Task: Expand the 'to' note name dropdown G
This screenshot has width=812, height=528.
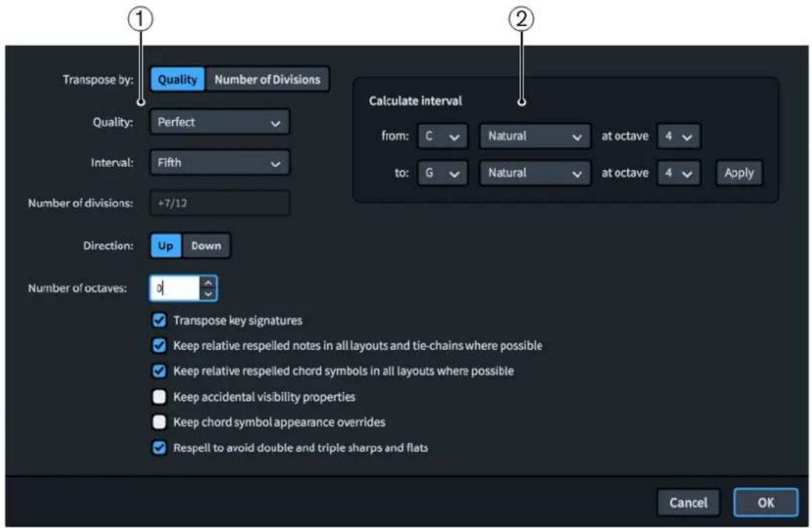Action: (442, 173)
